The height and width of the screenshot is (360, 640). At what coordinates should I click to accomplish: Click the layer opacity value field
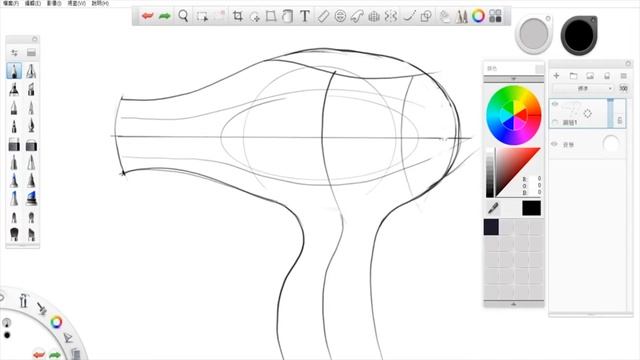point(623,89)
